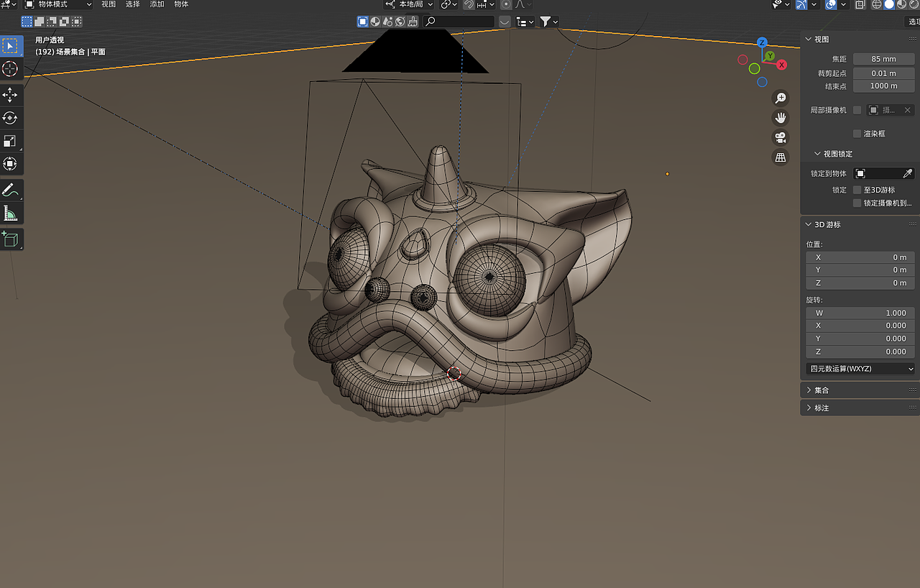The image size is (920, 588).
Task: Enable the 渲染框 checkbox
Action: (857, 134)
